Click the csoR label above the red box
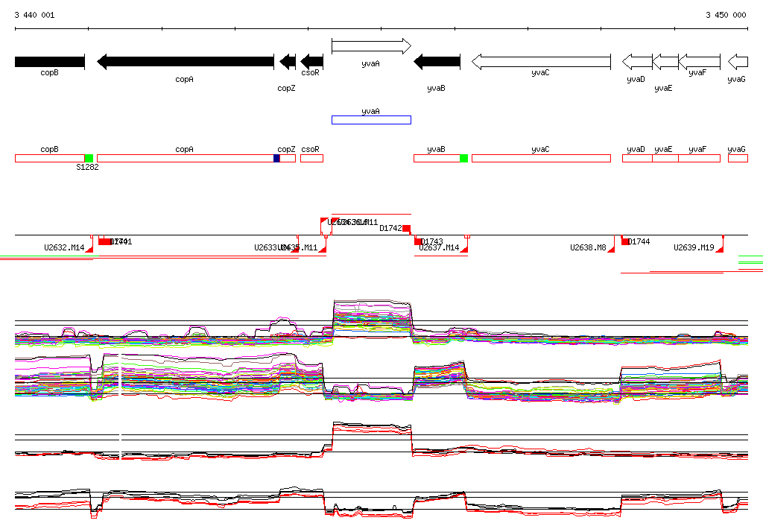Screen dimensions: 763x532 point(311,149)
